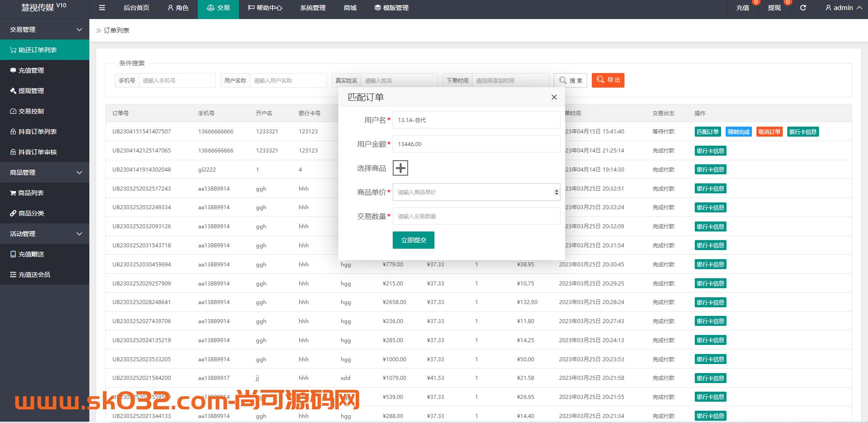Click the orange 取消订单 button

point(770,132)
